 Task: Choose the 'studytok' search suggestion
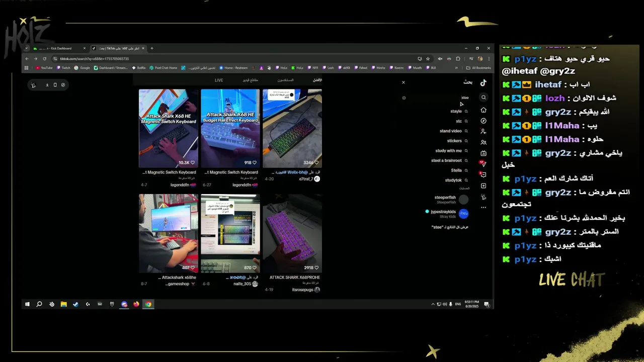click(x=456, y=180)
